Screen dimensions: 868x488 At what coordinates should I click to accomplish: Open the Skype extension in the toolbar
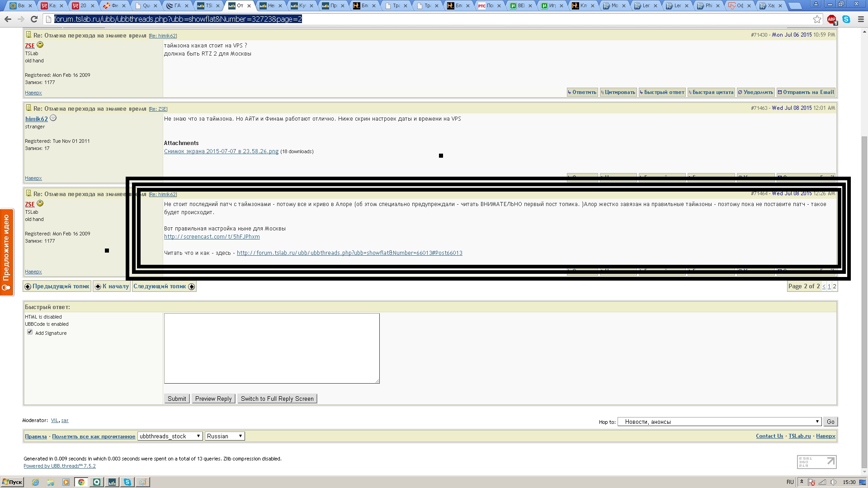[x=846, y=19]
